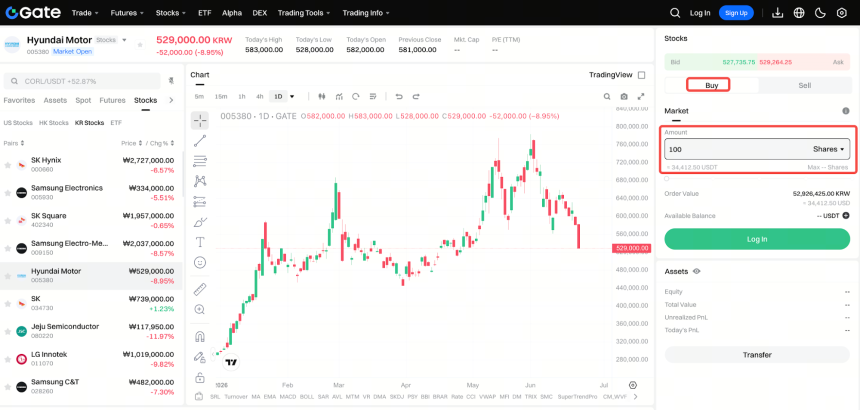The height and width of the screenshot is (410, 860).
Task: Click the Transfer button
Action: point(757,355)
